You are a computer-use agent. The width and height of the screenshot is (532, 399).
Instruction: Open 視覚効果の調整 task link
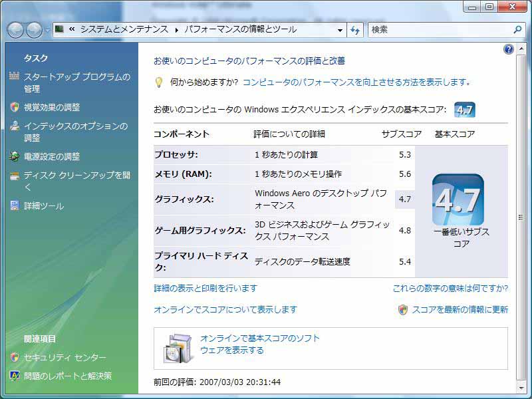pyautogui.click(x=52, y=107)
